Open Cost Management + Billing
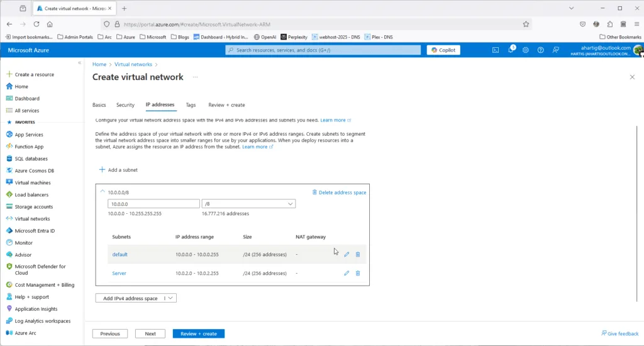The image size is (644, 346). (40, 285)
